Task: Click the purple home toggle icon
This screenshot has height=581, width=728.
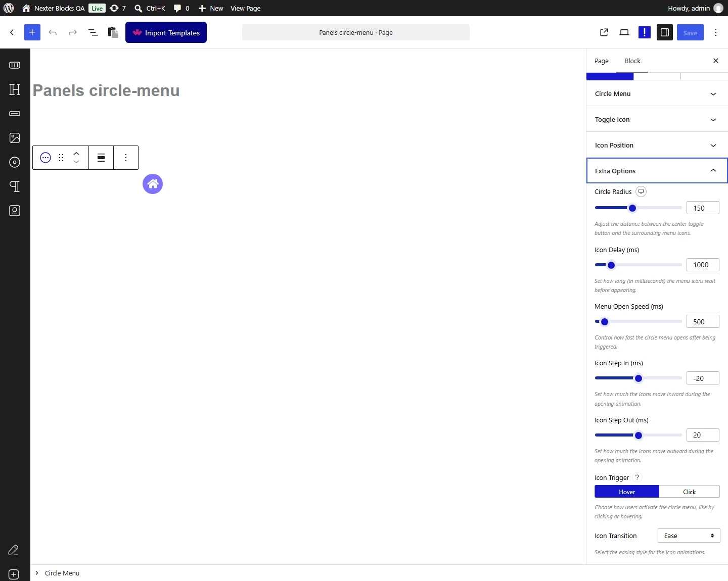Action: click(x=153, y=184)
